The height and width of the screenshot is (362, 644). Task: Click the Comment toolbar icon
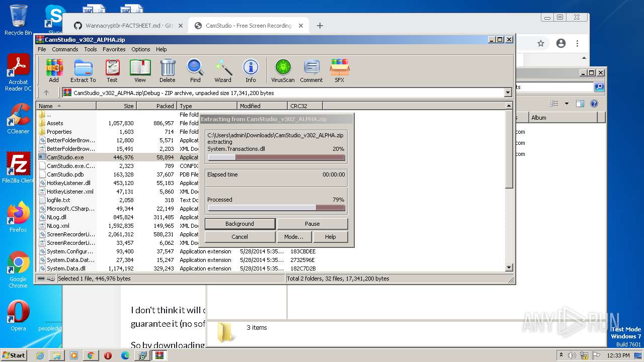pos(311,70)
